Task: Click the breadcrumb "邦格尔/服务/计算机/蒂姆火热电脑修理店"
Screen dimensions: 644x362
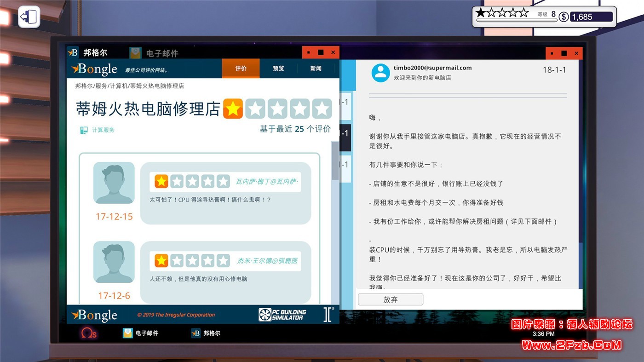Action: 130,86
